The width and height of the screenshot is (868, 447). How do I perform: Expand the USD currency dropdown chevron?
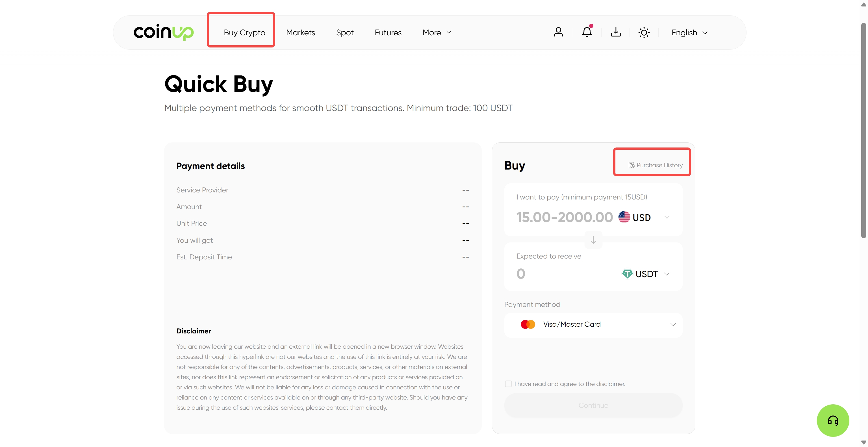point(667,217)
